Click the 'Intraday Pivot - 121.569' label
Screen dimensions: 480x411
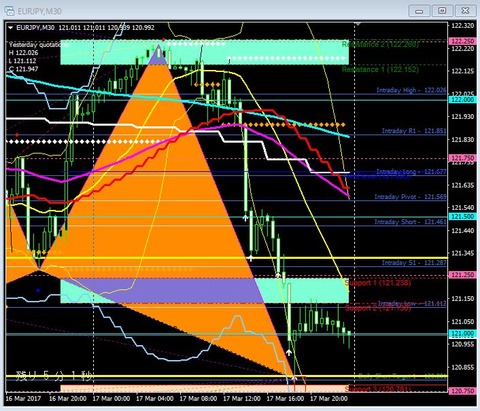410,197
